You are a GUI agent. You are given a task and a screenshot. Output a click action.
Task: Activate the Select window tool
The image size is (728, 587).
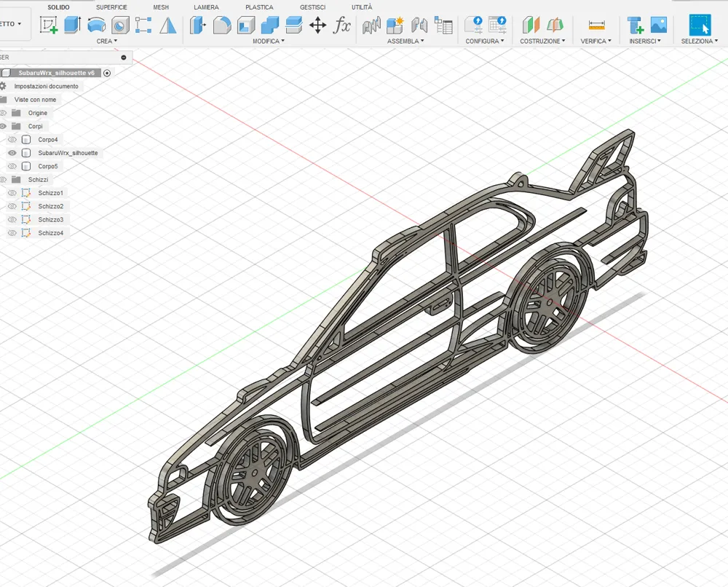[700, 25]
